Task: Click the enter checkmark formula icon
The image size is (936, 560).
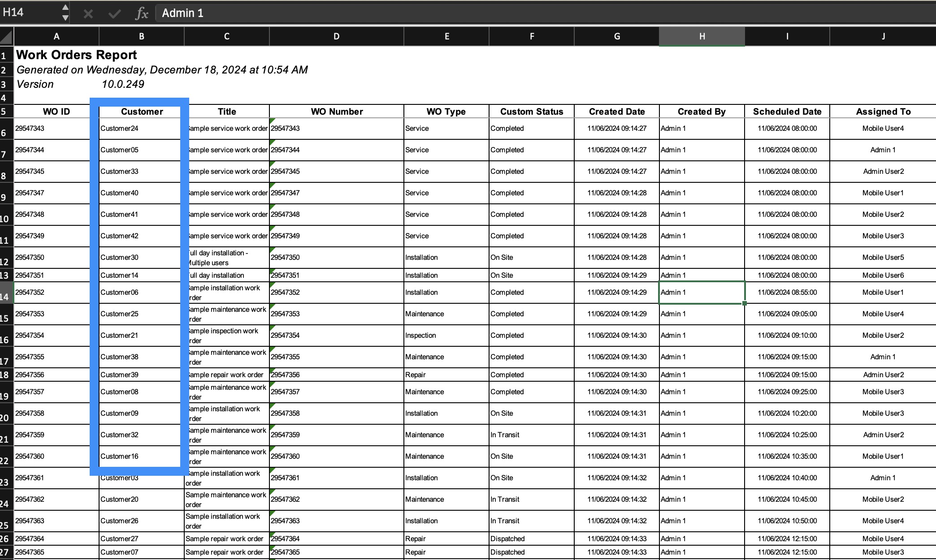Action: 114,13
